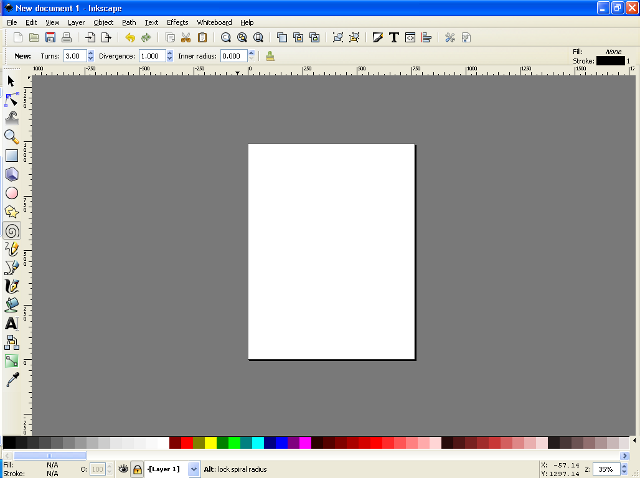Select the Spiral tool in toolbox
Screen dimensions: 640x478
pyautogui.click(x=12, y=229)
